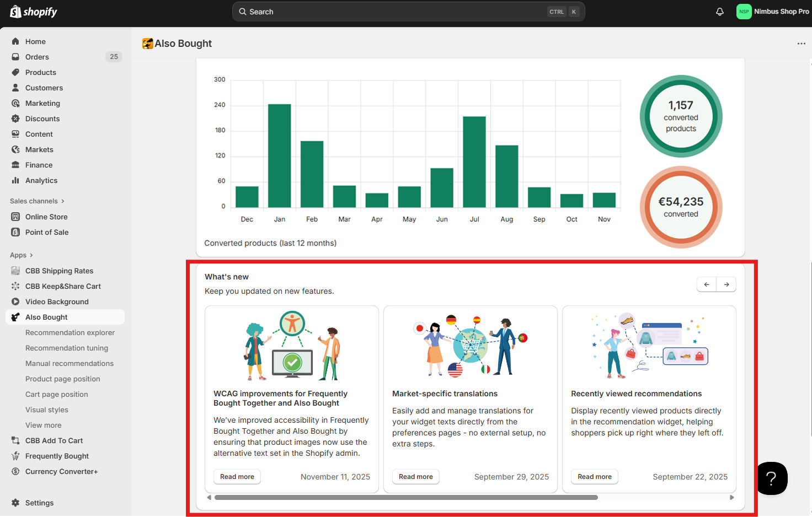Click the Products tag icon
The height and width of the screenshot is (517, 812).
pyautogui.click(x=15, y=72)
